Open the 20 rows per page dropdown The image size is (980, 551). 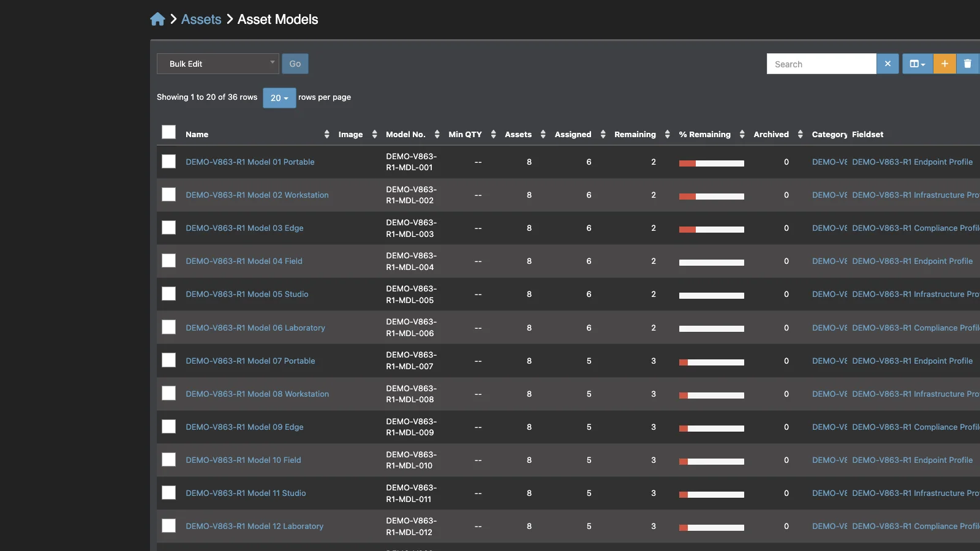point(279,98)
